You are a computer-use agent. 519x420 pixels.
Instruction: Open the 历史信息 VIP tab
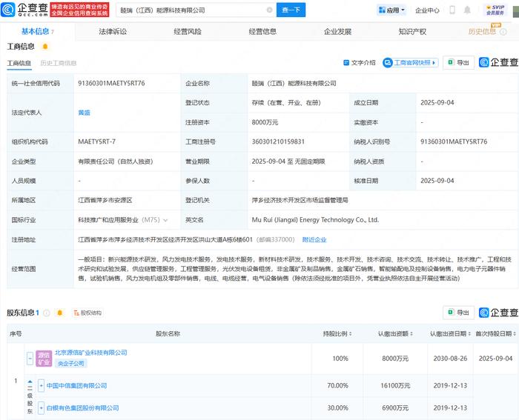point(482,31)
